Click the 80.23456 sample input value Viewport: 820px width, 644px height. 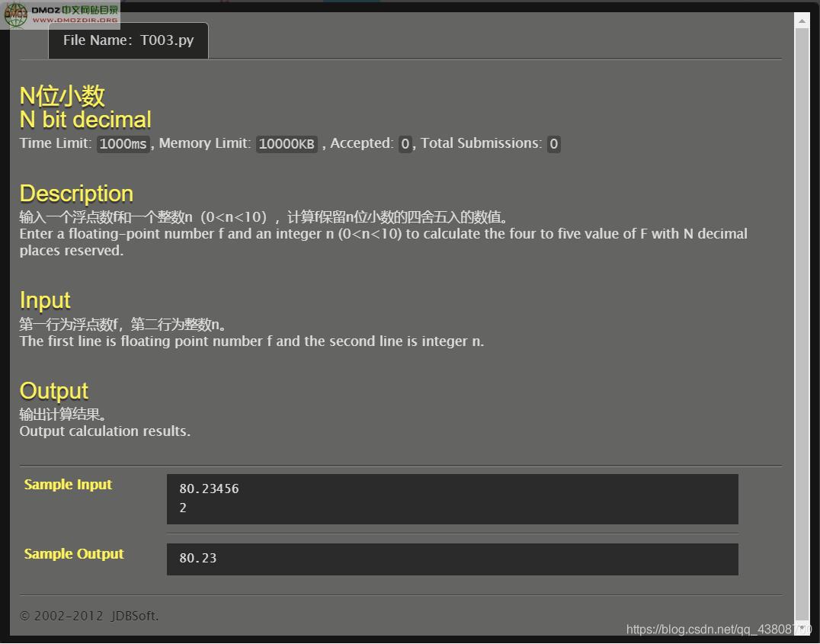[x=209, y=489]
